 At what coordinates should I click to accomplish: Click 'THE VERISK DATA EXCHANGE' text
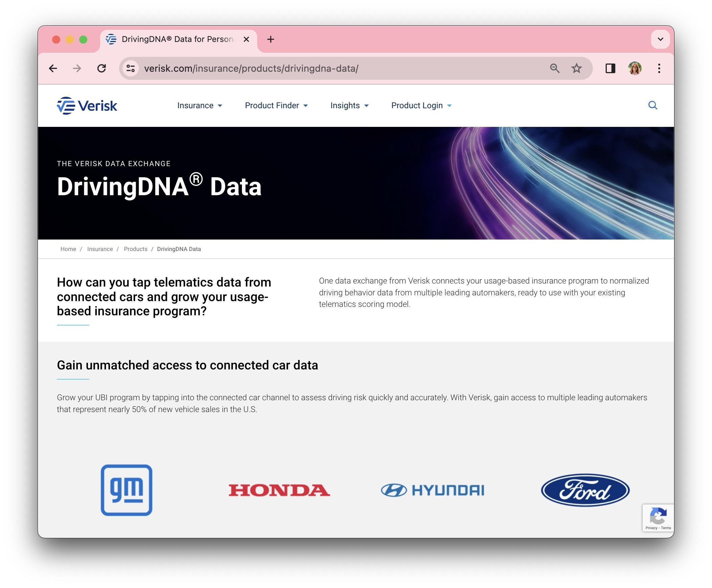point(114,164)
